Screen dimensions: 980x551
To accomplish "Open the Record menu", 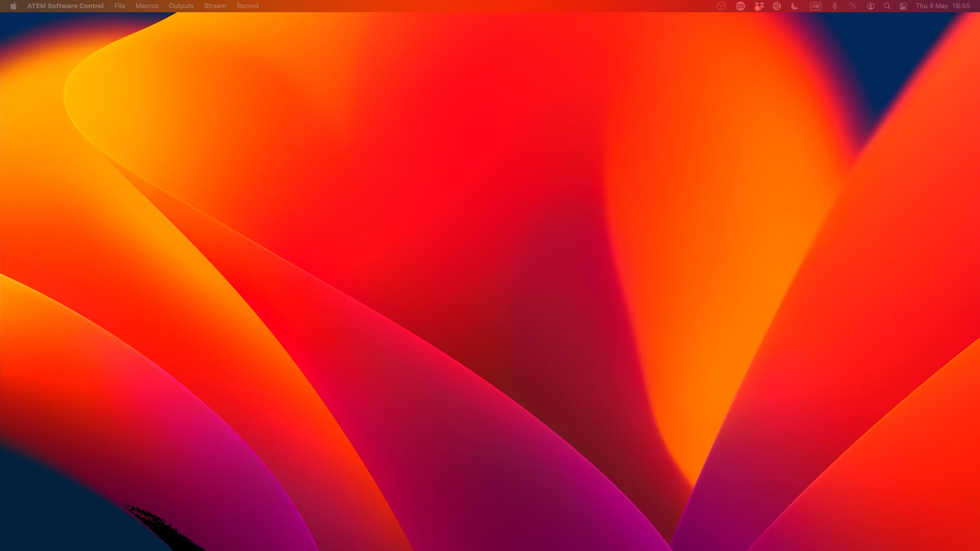I will coord(247,6).
